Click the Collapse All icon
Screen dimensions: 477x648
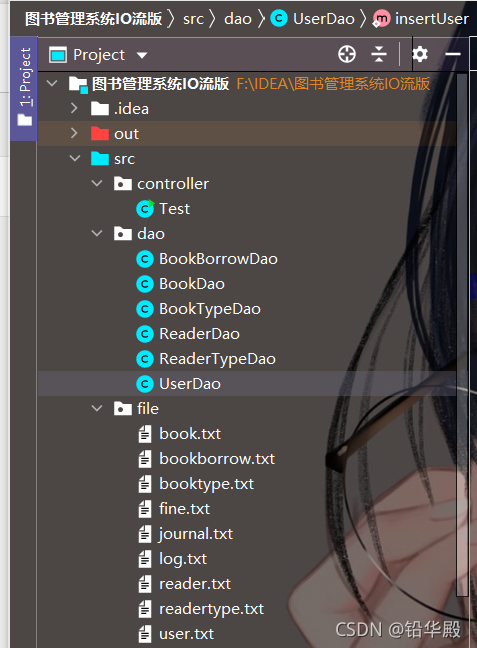[379, 54]
